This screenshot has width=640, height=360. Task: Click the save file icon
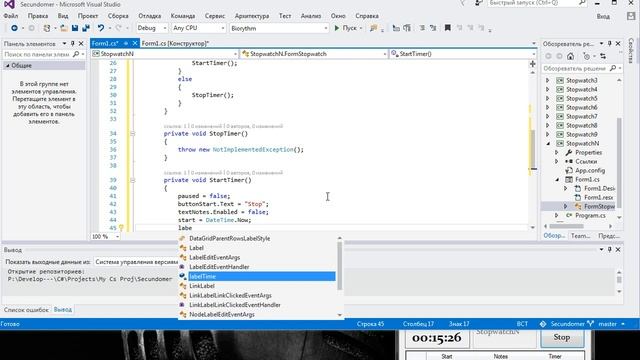pyautogui.click(x=75, y=28)
